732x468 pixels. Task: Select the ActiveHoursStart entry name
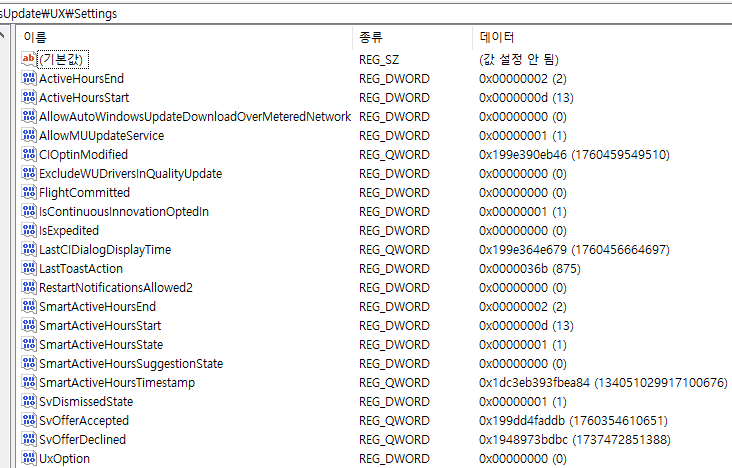84,98
